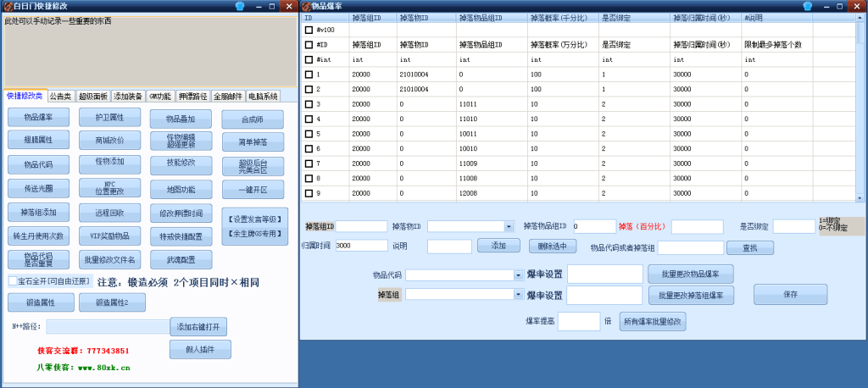Enable 宝石全开[可自由还原] checkbox
The image size is (868, 388).
coord(13,281)
